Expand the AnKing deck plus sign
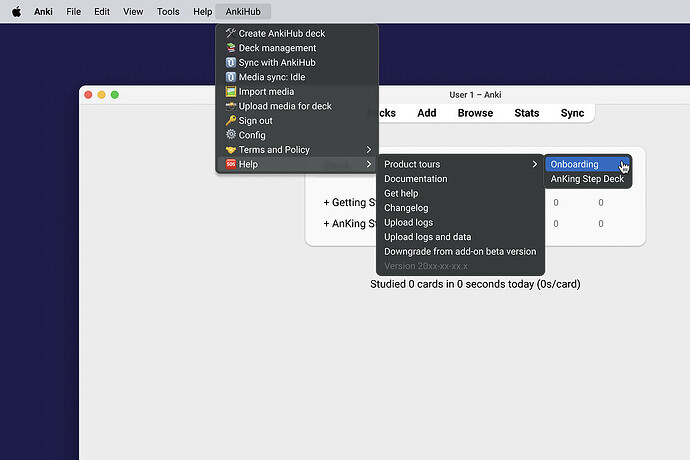This screenshot has width=690, height=460. 326,224
